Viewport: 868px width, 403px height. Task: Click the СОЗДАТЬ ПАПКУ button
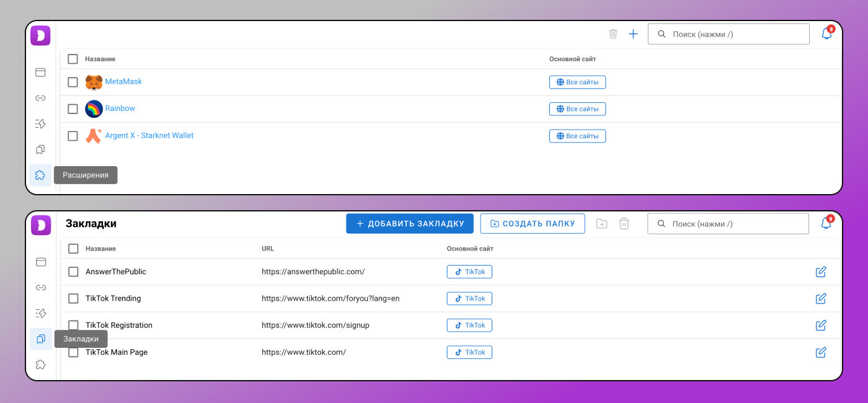coord(533,224)
